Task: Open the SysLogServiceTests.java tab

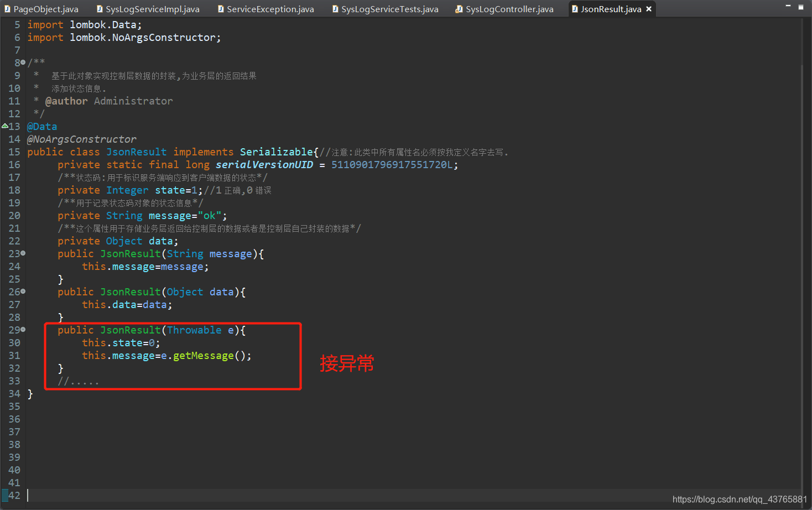Action: click(x=386, y=9)
